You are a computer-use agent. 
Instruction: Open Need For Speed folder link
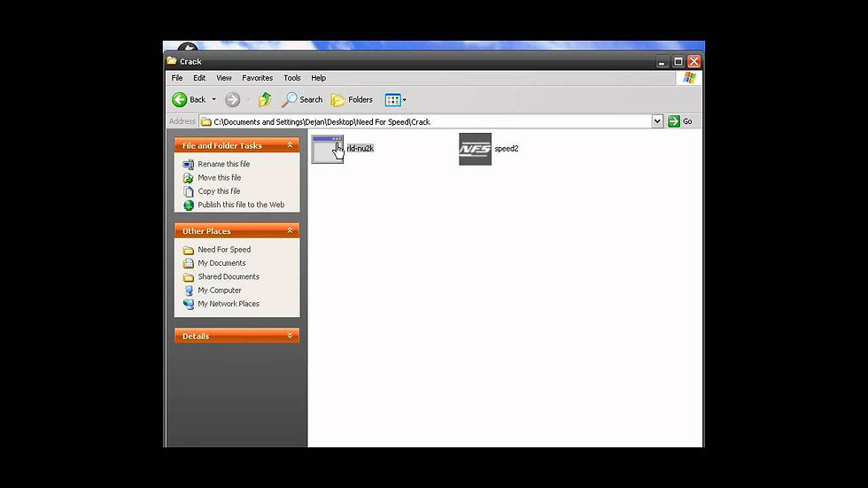[x=224, y=250]
